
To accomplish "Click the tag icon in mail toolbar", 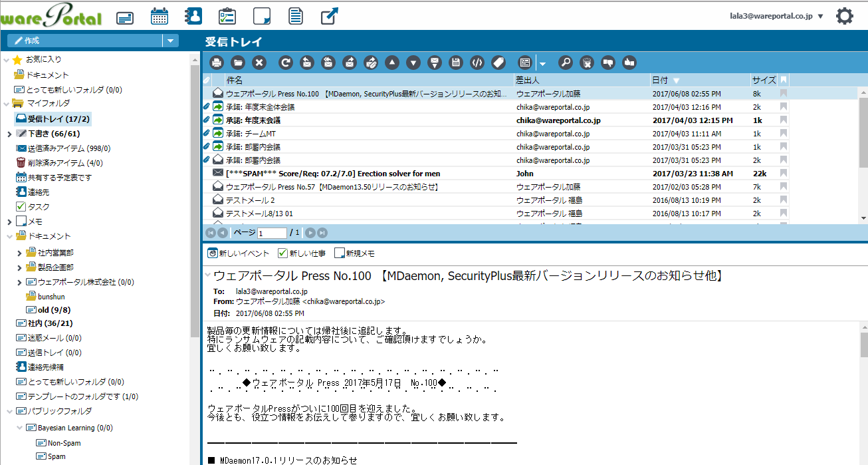I will tap(498, 63).
